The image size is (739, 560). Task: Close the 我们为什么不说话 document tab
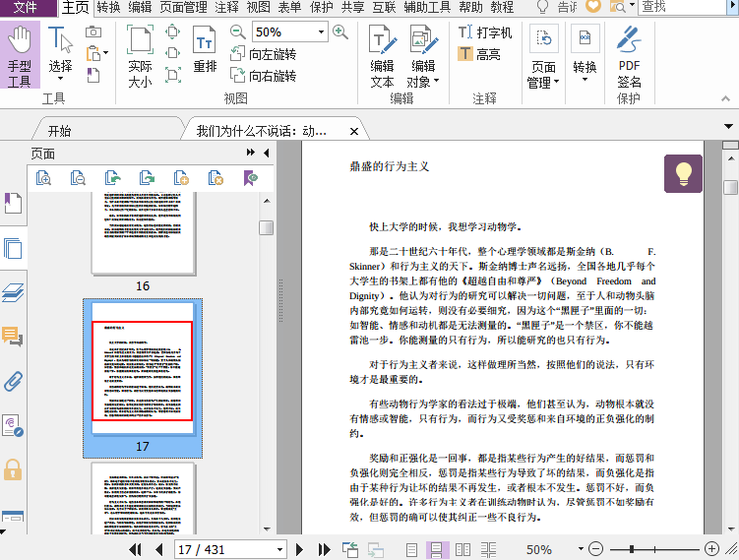(354, 132)
